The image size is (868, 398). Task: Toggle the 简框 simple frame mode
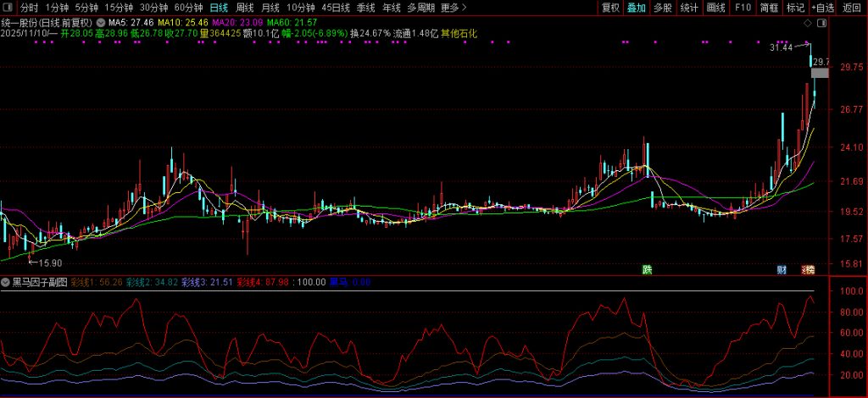[769, 8]
